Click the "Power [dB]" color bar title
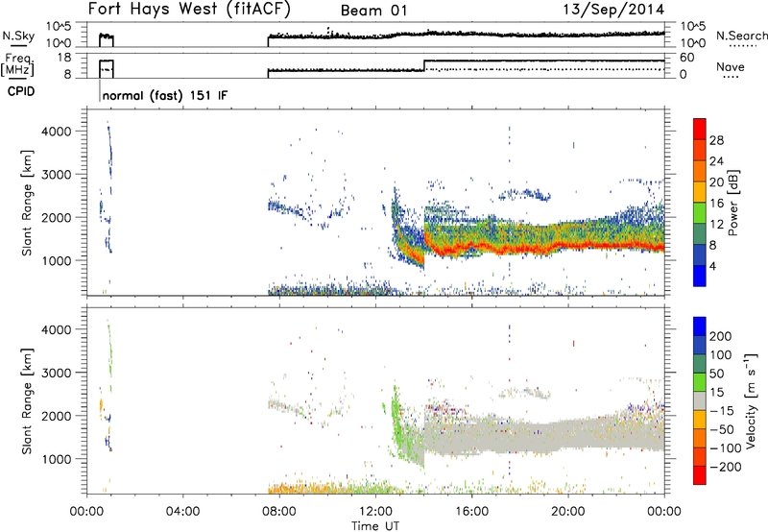This screenshot has width=768, height=532. (732, 203)
